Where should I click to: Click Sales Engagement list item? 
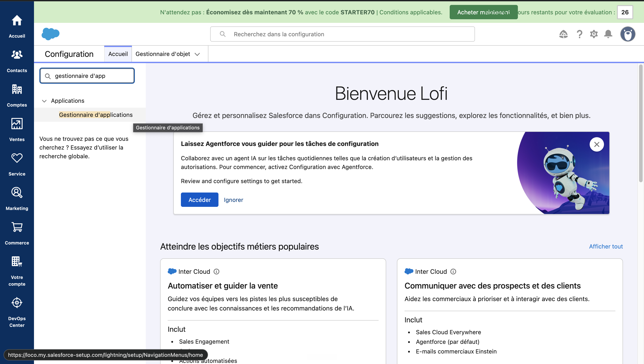coord(204,341)
